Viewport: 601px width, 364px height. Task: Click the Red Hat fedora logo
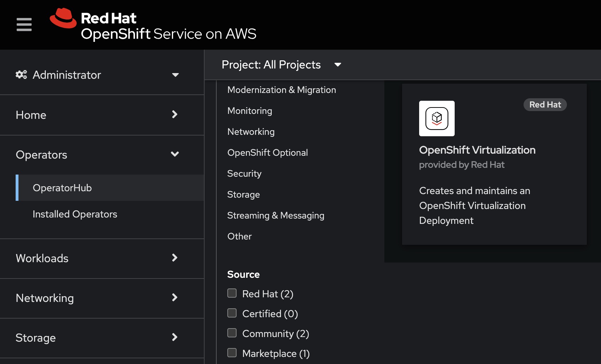pyautogui.click(x=63, y=18)
